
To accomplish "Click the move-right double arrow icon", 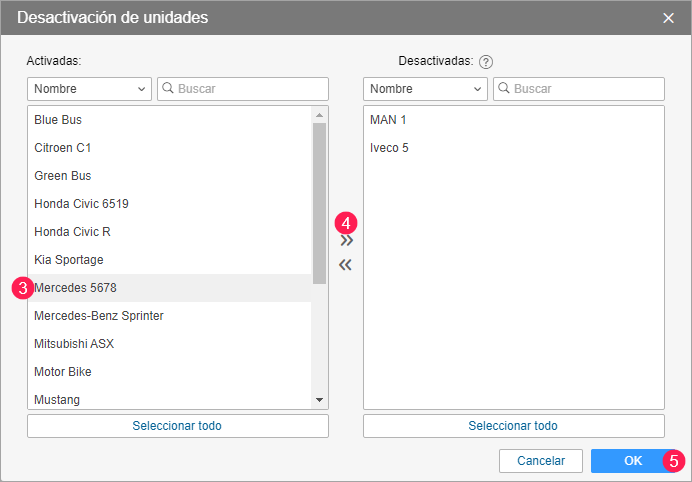I will pyautogui.click(x=346, y=241).
